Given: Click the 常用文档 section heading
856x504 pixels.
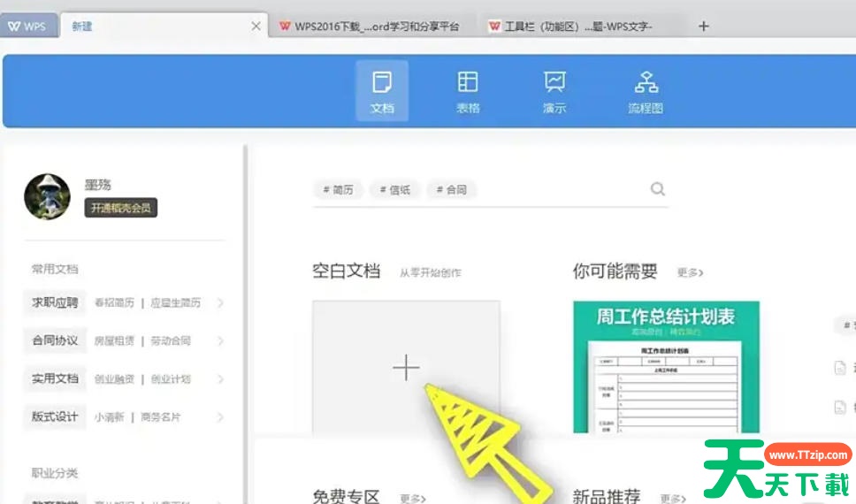Looking at the screenshot, I should (55, 269).
